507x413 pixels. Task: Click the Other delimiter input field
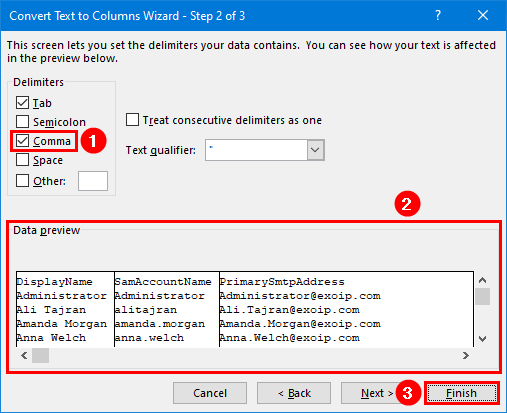(x=93, y=181)
